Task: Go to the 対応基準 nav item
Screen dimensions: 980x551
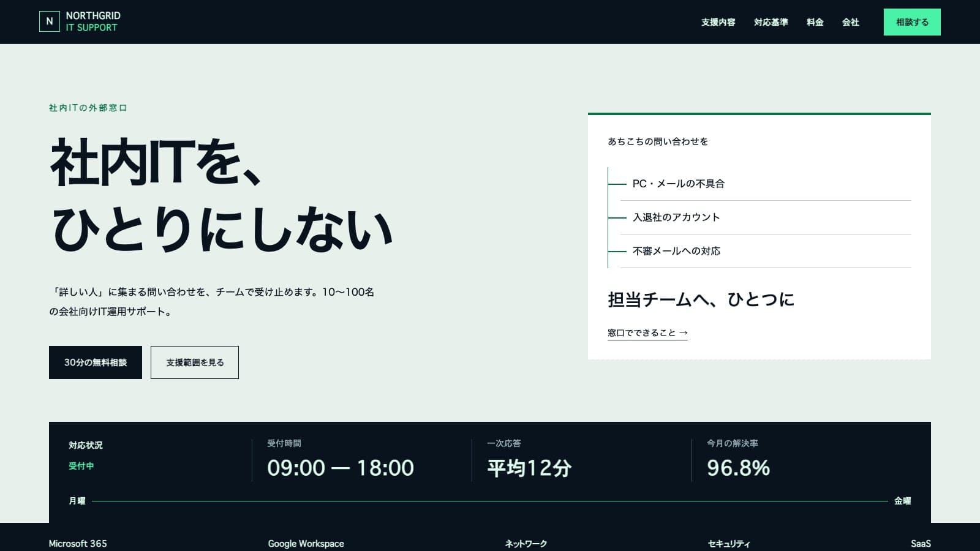Action: point(771,22)
